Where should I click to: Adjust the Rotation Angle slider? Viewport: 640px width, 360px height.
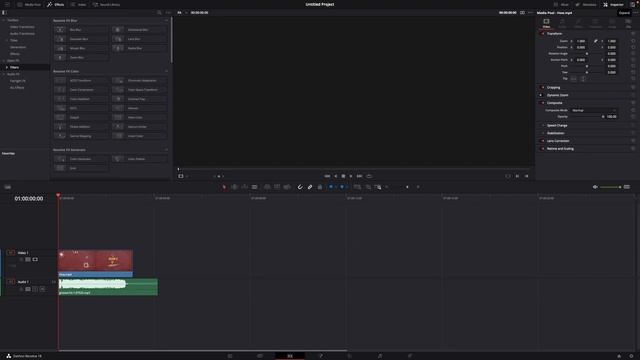[x=587, y=53]
